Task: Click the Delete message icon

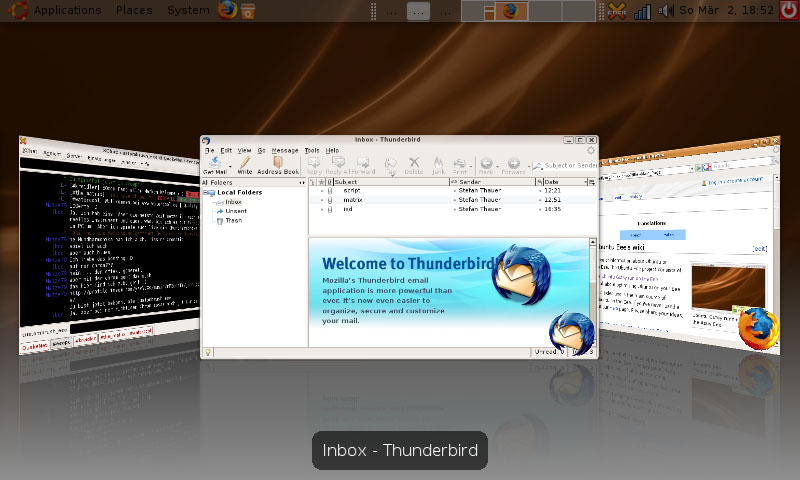Action: [x=414, y=164]
